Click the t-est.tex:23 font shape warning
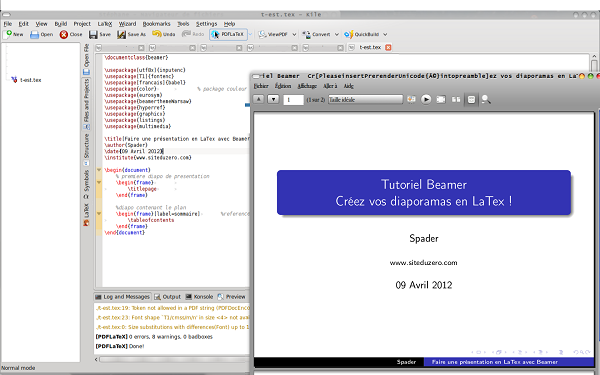600x375 pixels. click(x=172, y=317)
